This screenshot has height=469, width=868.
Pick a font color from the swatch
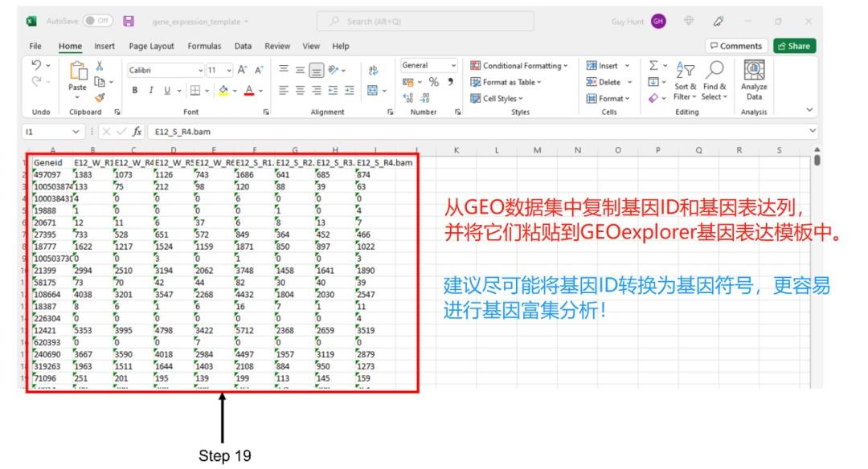pos(250,88)
